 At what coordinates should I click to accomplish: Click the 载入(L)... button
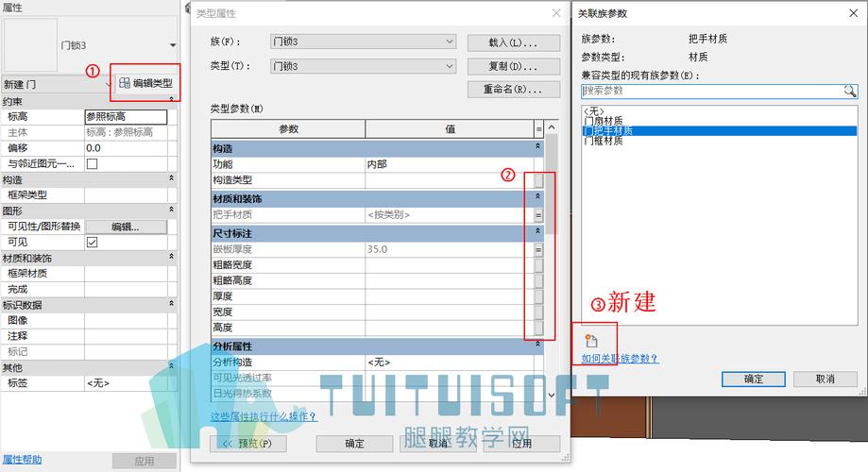(514, 42)
